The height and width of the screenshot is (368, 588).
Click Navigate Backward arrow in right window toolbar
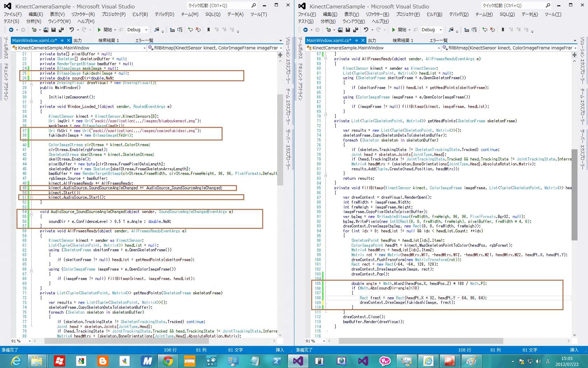point(306,30)
